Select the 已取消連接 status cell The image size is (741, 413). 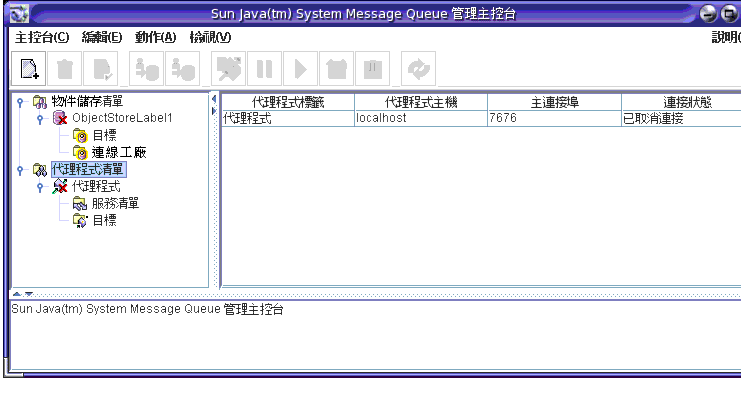681,118
